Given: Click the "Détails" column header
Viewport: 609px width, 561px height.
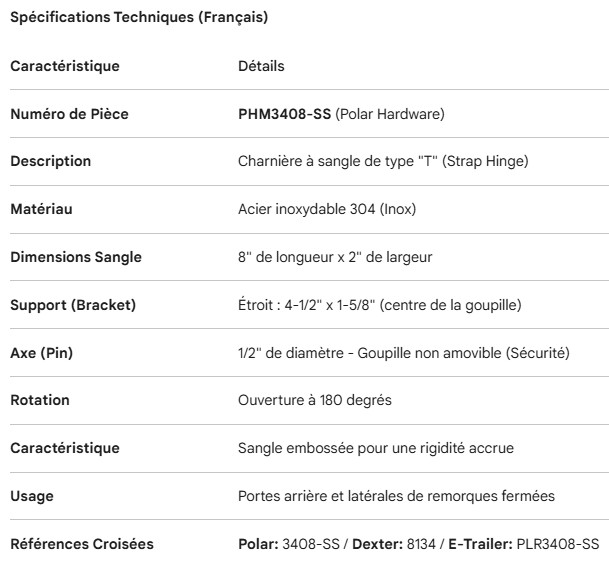Looking at the screenshot, I should pyautogui.click(x=261, y=66).
